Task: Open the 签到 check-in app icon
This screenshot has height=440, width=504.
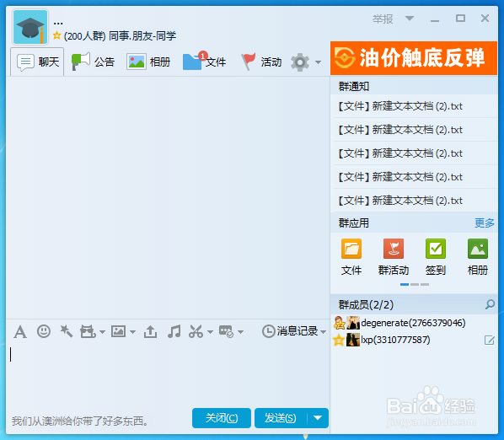Action: [x=436, y=249]
